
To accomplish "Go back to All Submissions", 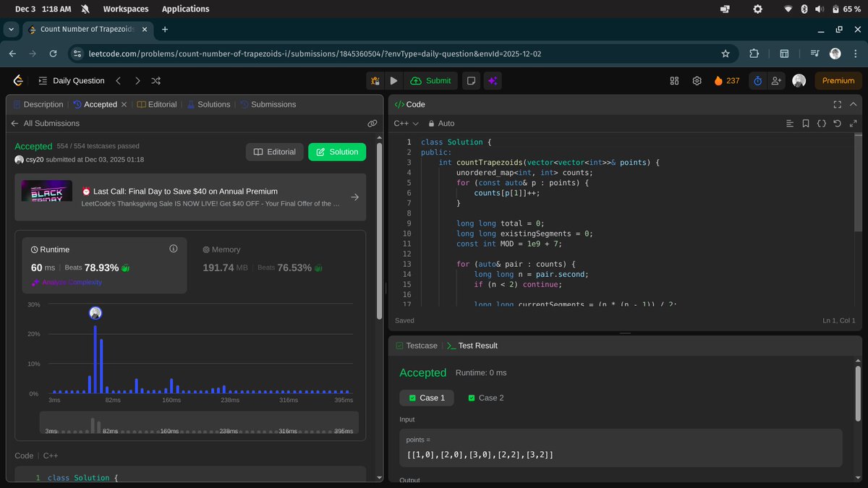I will coord(46,124).
